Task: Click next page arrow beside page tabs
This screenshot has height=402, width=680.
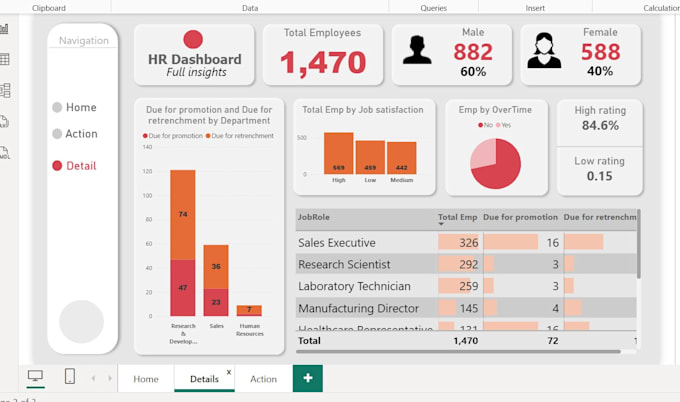Action: 110,379
